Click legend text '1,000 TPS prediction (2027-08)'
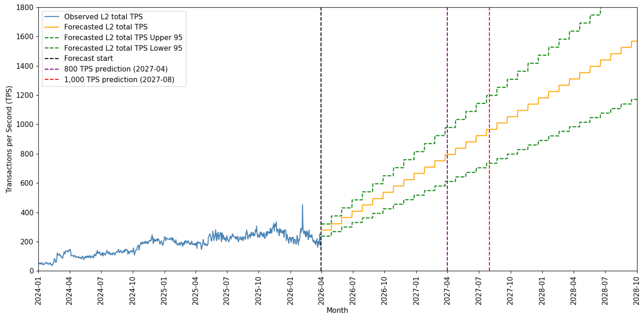 pyautogui.click(x=119, y=80)
